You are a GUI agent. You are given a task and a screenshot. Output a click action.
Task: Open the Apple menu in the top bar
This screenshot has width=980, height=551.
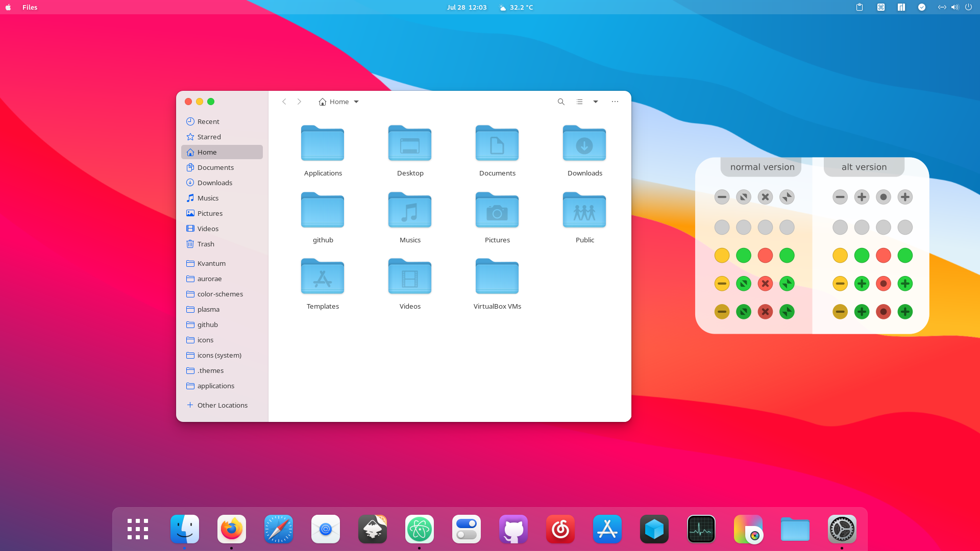tap(8, 7)
